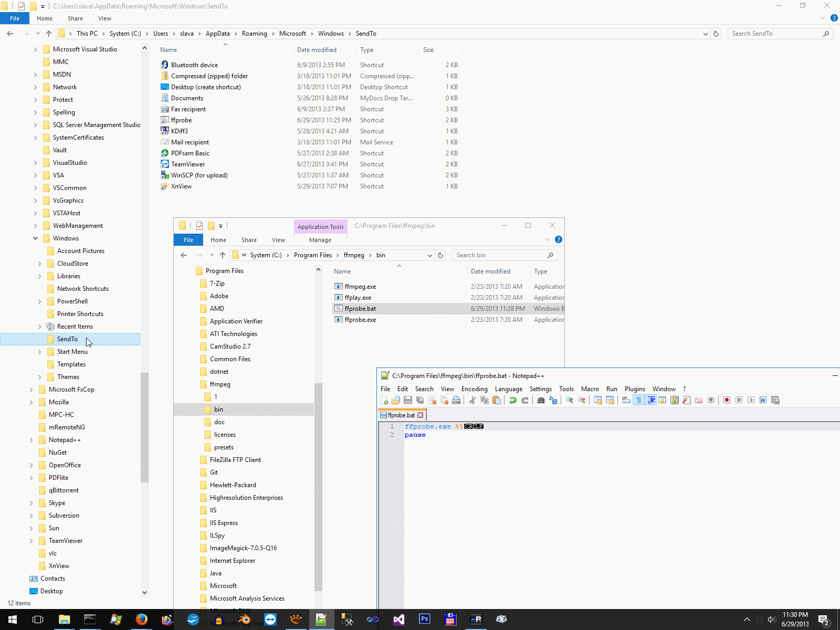The height and width of the screenshot is (630, 840).
Task: Save the file with Notepad++ Save icon
Action: pyautogui.click(x=408, y=400)
